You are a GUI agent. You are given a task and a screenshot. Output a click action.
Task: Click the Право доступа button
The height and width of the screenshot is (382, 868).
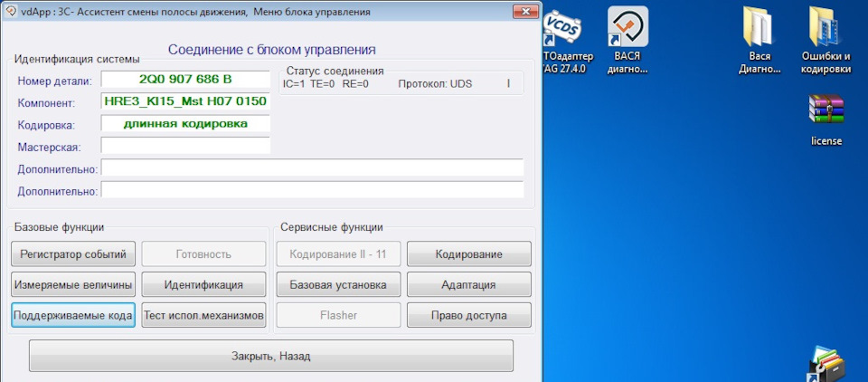pos(469,316)
